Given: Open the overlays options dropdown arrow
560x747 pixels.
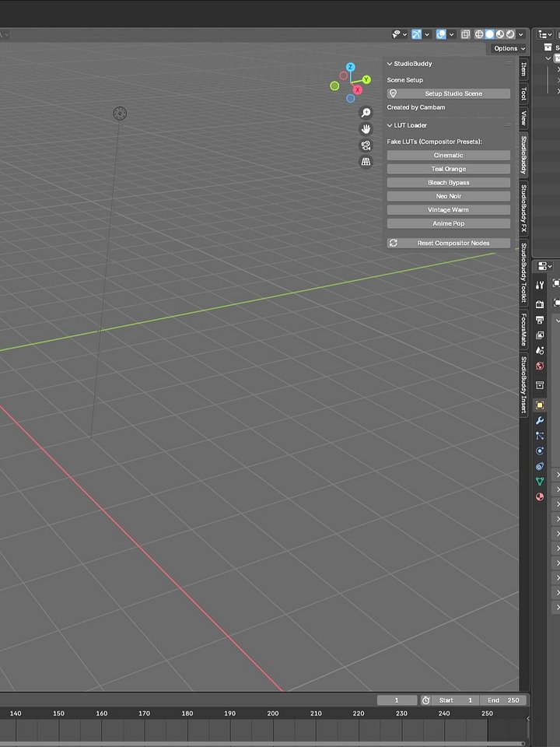Looking at the screenshot, I should coord(451,34).
